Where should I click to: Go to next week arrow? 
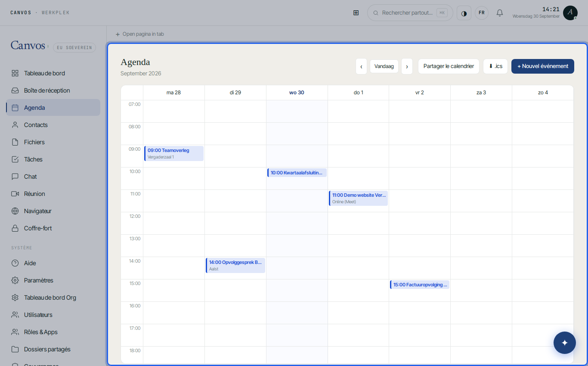[x=407, y=66]
